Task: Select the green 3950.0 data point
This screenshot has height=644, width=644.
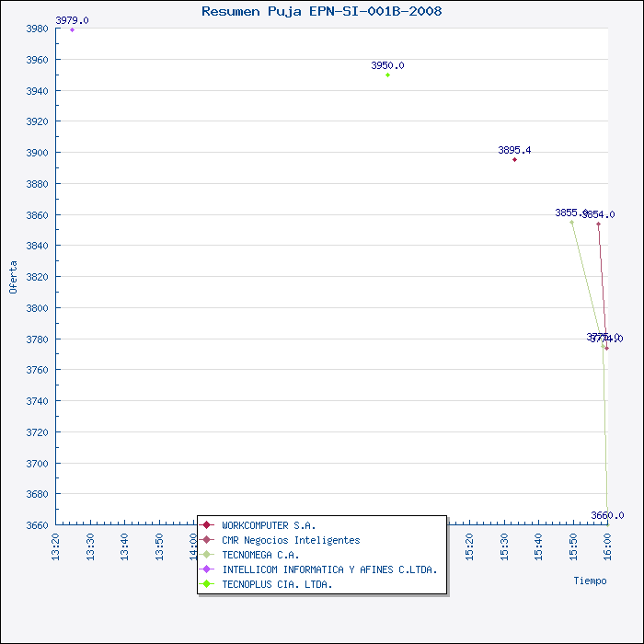Action: [x=387, y=75]
